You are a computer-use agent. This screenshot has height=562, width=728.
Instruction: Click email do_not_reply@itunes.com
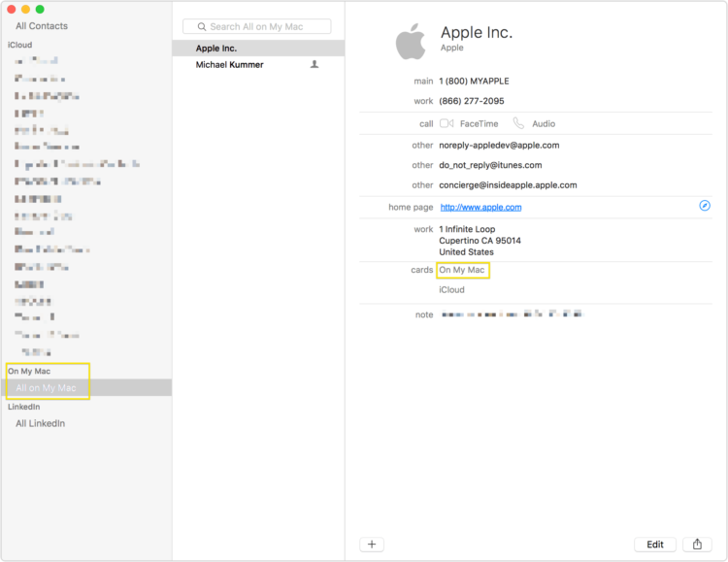click(x=490, y=165)
